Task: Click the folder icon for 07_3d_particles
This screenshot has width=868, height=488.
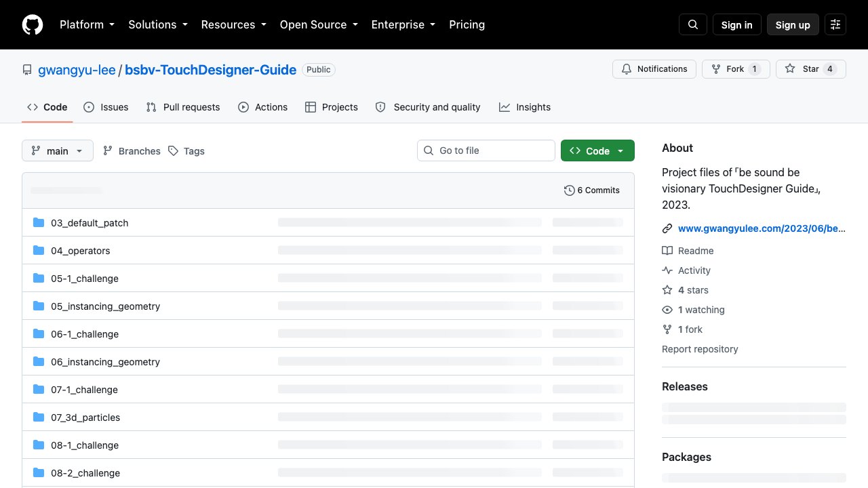Action: point(39,418)
